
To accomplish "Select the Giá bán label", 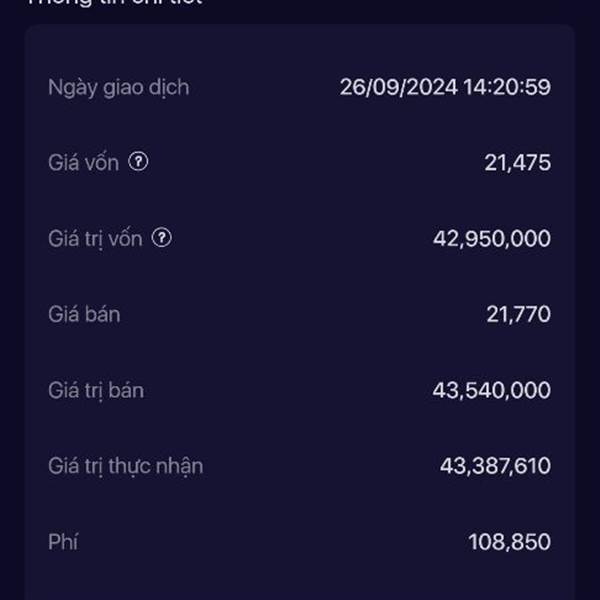I will 84,315.
